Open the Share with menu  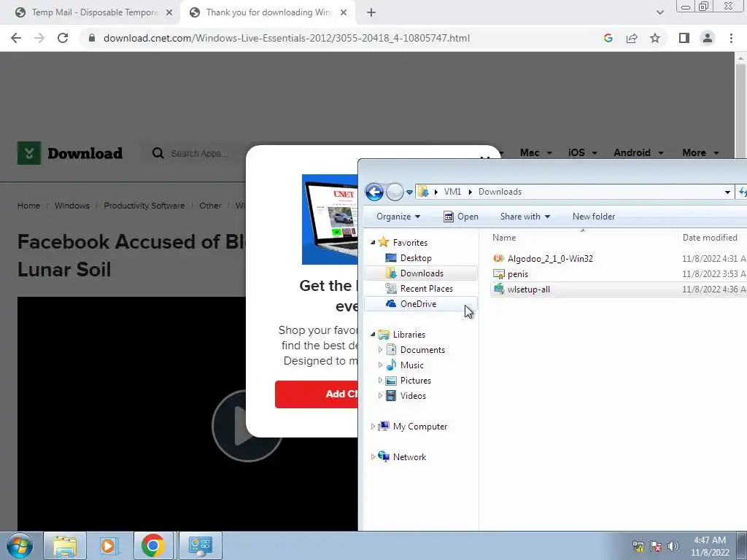pos(525,216)
